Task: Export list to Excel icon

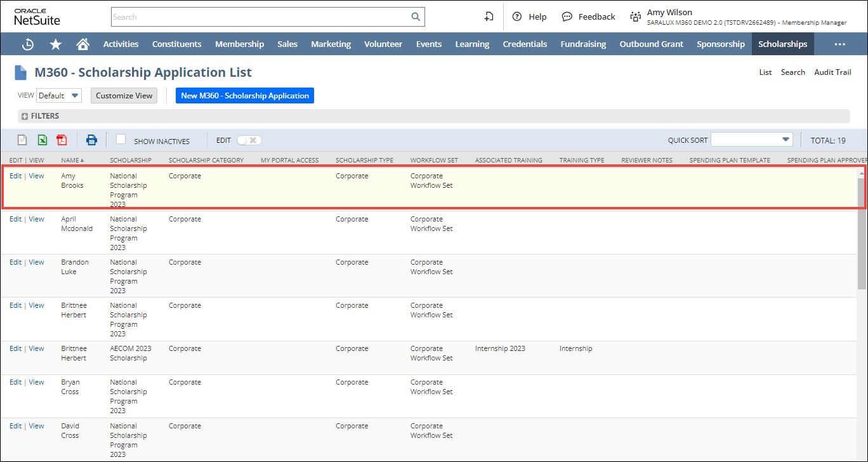Action: [42, 140]
